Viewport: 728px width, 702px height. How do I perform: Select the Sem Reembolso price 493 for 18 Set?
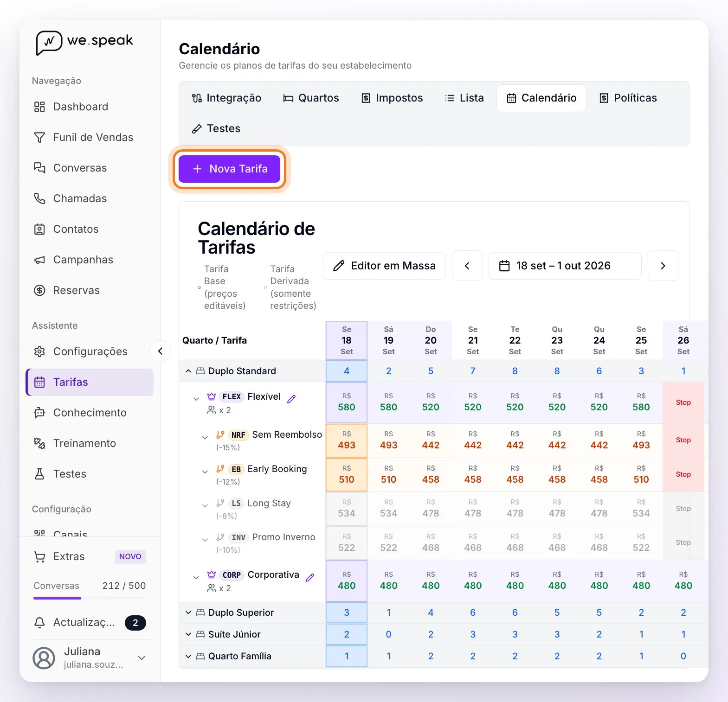(347, 440)
